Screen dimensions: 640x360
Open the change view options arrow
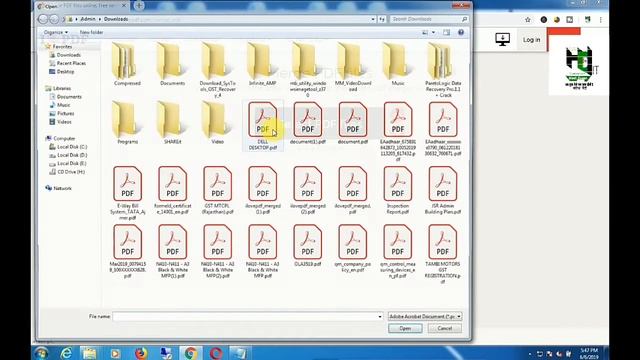(433, 32)
